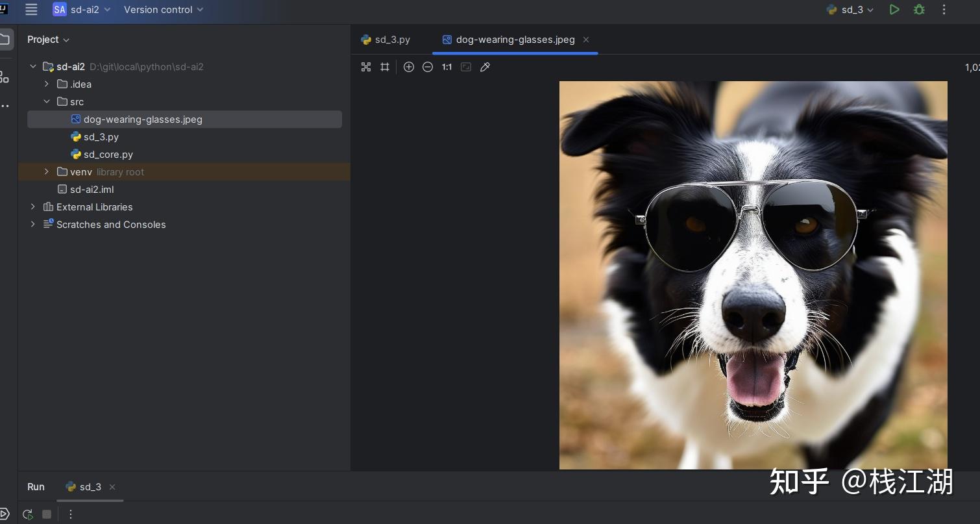The height and width of the screenshot is (524, 980).
Task: Zoom out of the image
Action: point(428,67)
